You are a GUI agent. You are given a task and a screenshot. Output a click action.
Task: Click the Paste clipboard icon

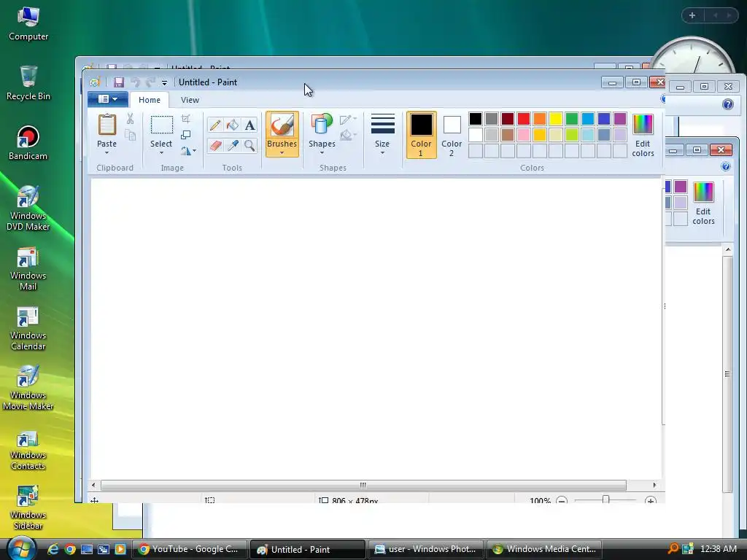point(107,125)
